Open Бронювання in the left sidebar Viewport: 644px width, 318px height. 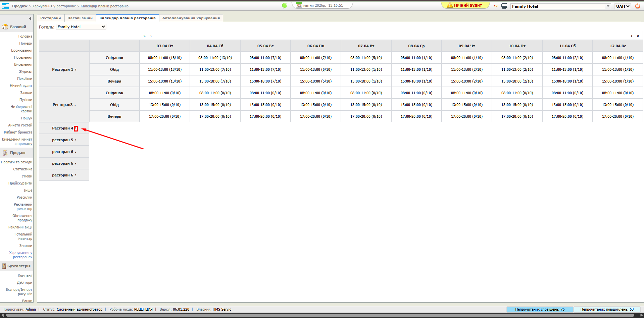[21, 50]
